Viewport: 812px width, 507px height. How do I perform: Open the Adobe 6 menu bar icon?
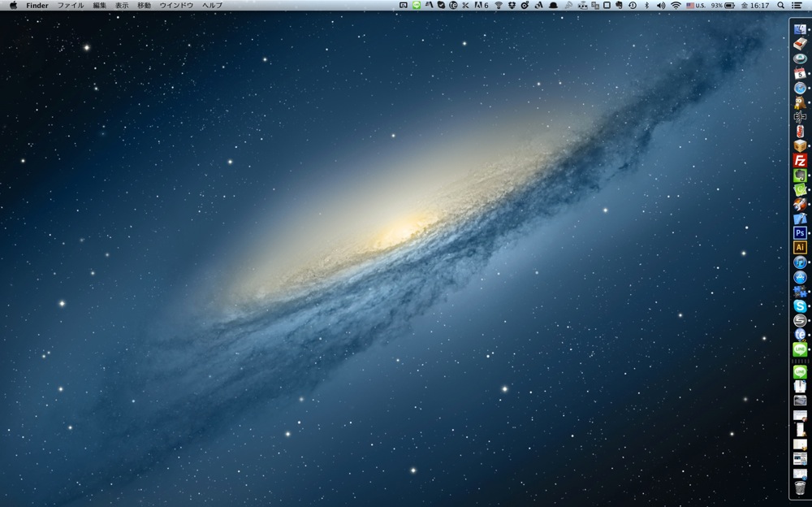coord(482,5)
